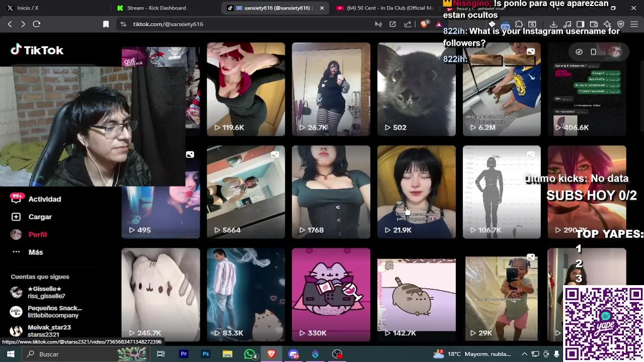Image resolution: width=644 pixels, height=362 pixels.
Task: Open File Explorer from taskbar
Action: 227,354
